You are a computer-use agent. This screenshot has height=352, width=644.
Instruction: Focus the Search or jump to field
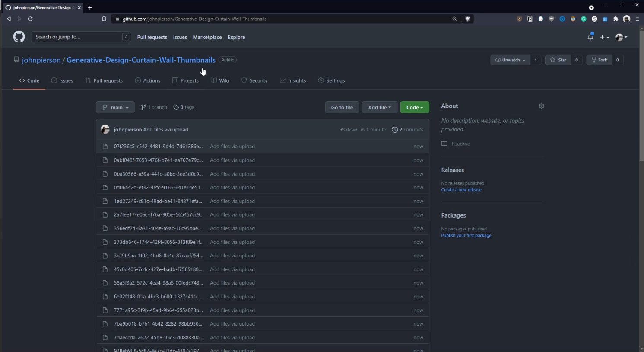point(78,37)
